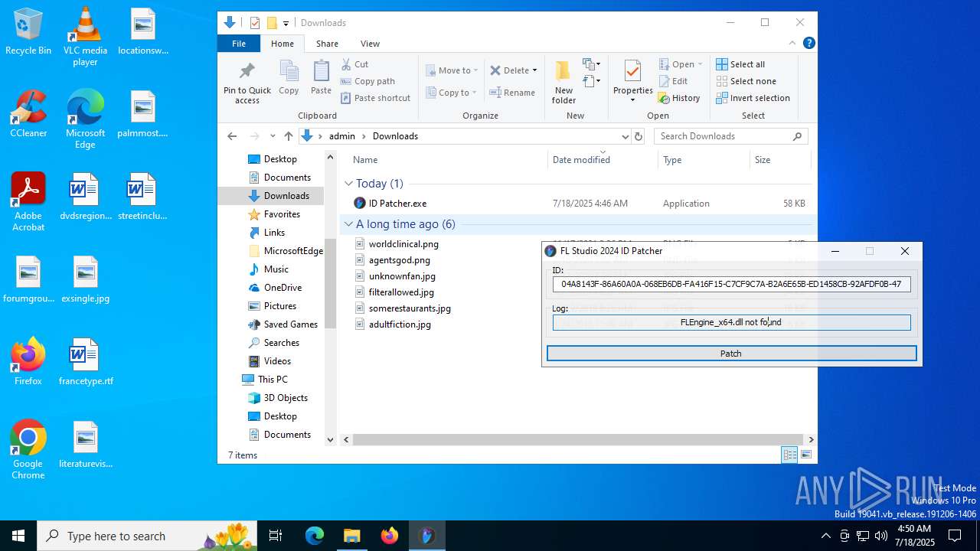Select OneDrive in navigation pane
Screen dimensions: 980x551
(x=275, y=288)
